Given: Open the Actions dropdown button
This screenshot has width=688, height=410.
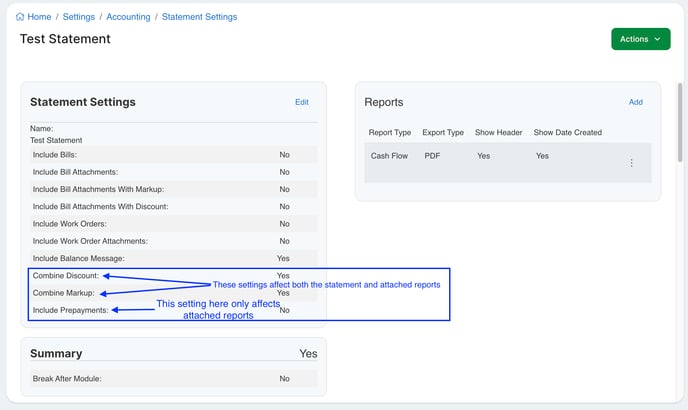Looking at the screenshot, I should [x=639, y=39].
